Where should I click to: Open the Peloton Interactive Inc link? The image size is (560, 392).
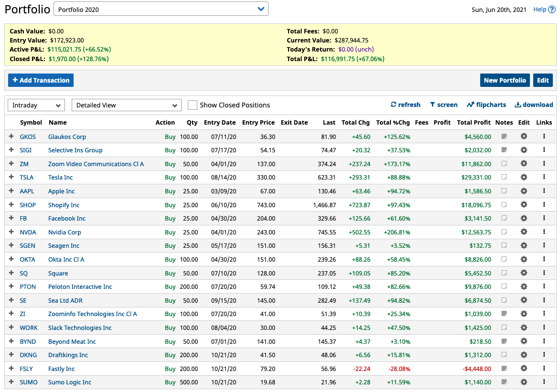[80, 286]
